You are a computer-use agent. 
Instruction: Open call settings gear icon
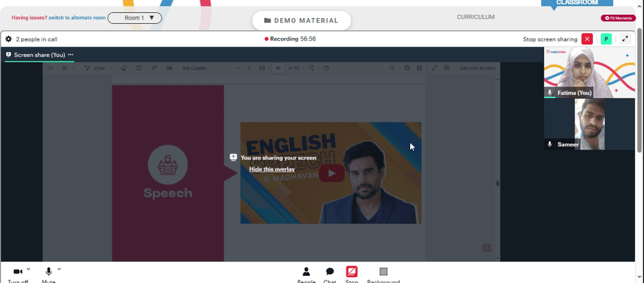(x=8, y=39)
